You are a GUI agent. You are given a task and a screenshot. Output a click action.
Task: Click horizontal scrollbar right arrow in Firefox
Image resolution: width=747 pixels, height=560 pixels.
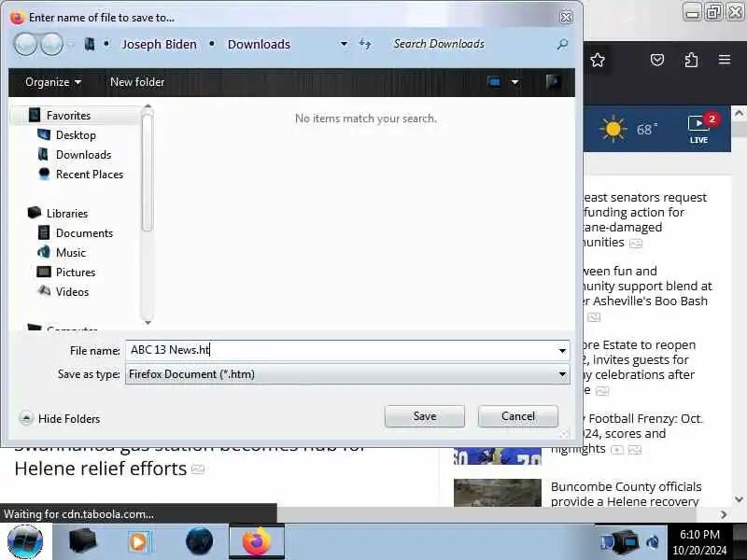coord(724,514)
